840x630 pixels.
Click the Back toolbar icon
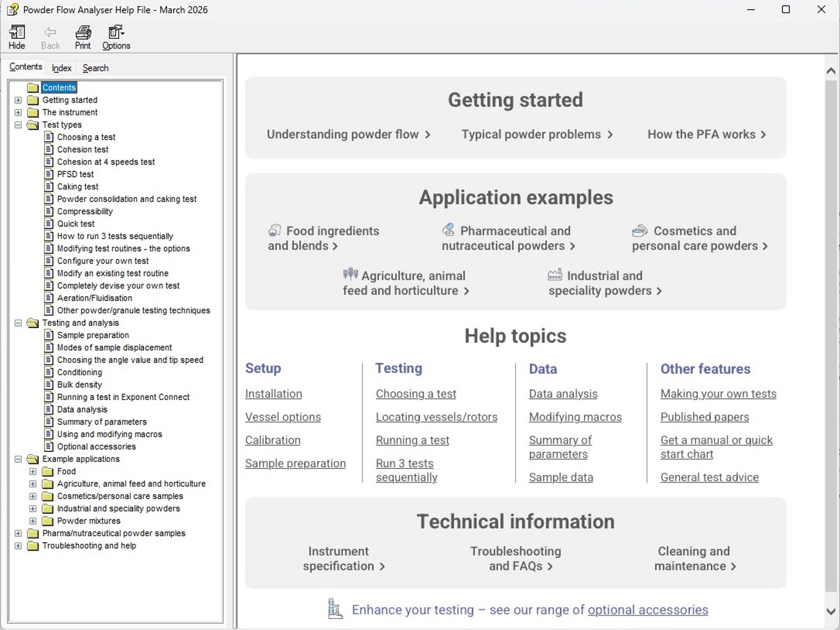50,32
